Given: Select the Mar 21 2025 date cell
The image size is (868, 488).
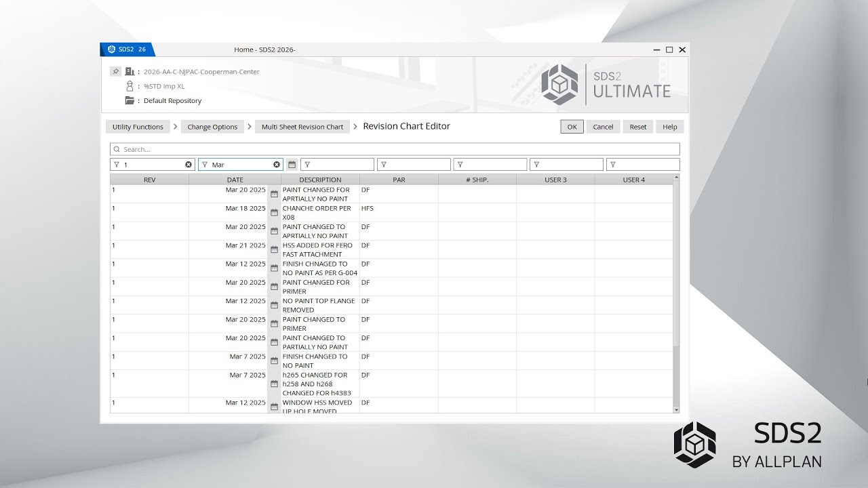Looking at the screenshot, I should (229, 249).
